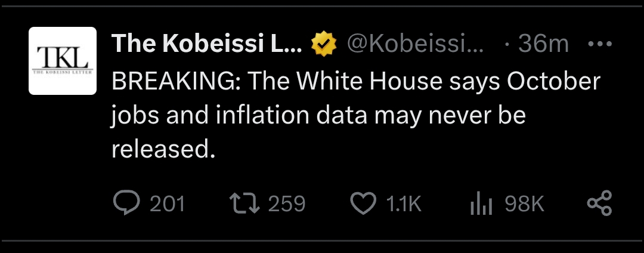Click the word "released." ending the tweet

[163, 149]
